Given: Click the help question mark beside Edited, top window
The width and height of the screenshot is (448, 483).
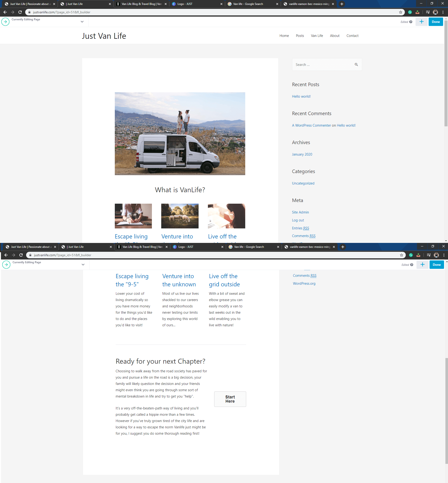Looking at the screenshot, I should 411,22.
